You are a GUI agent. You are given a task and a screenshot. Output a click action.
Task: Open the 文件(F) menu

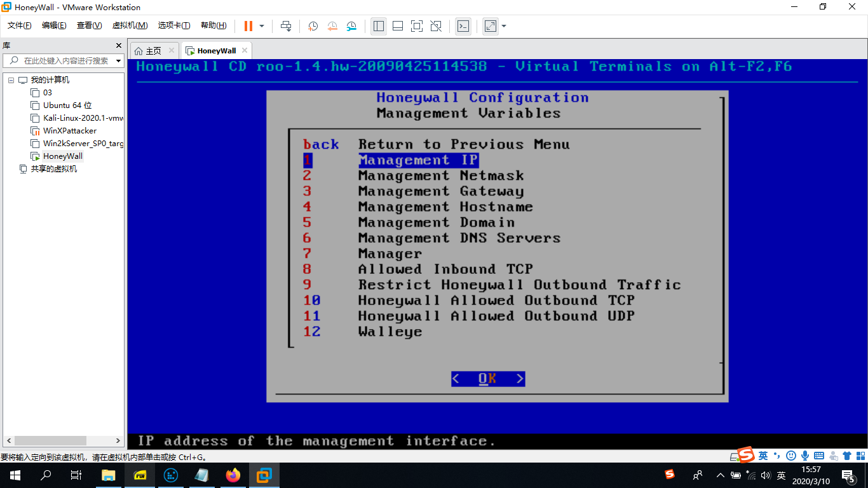pos(19,25)
